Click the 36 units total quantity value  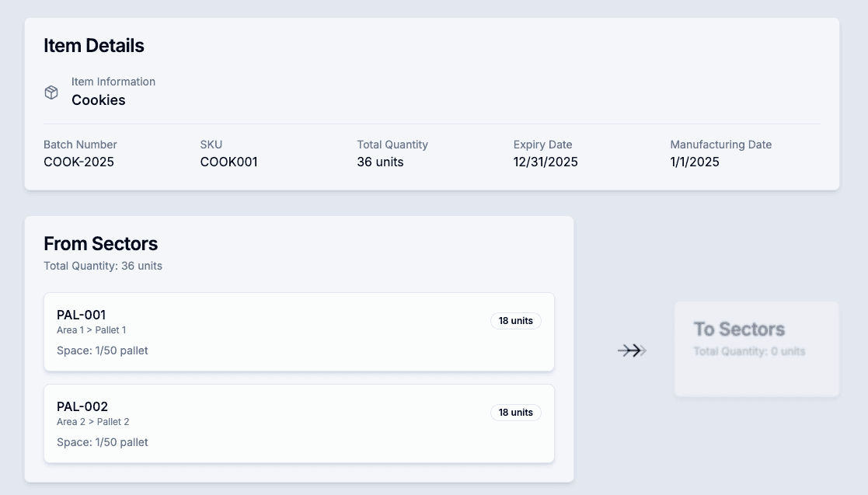tap(380, 162)
